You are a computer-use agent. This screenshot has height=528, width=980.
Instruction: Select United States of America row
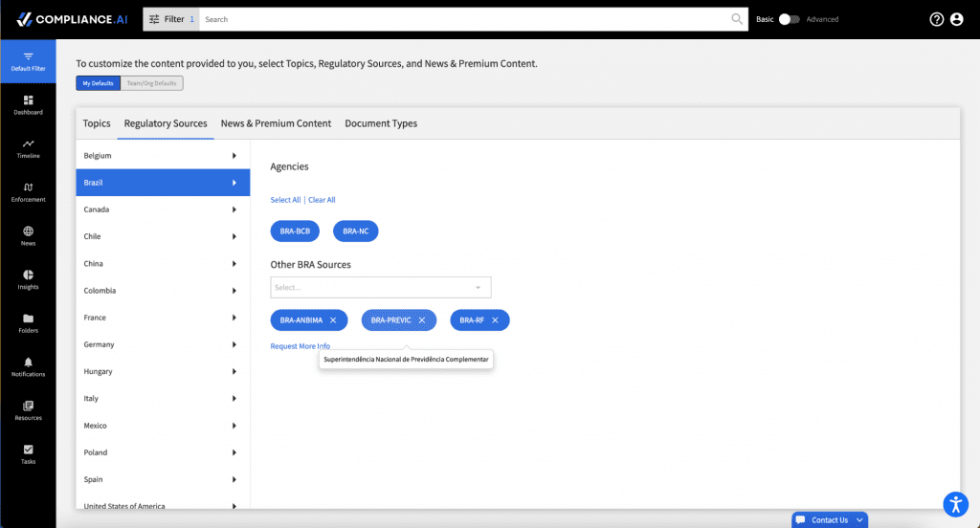coord(163,505)
